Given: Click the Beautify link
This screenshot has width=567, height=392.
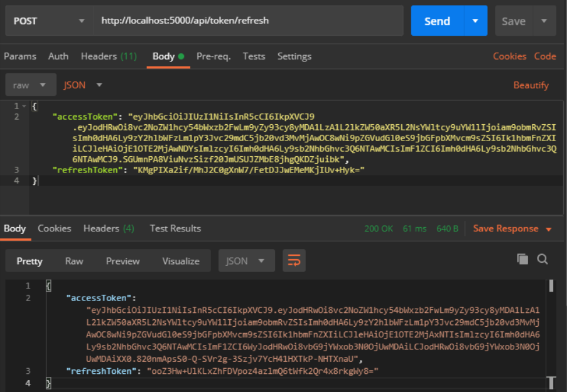Looking at the screenshot, I should point(531,85).
